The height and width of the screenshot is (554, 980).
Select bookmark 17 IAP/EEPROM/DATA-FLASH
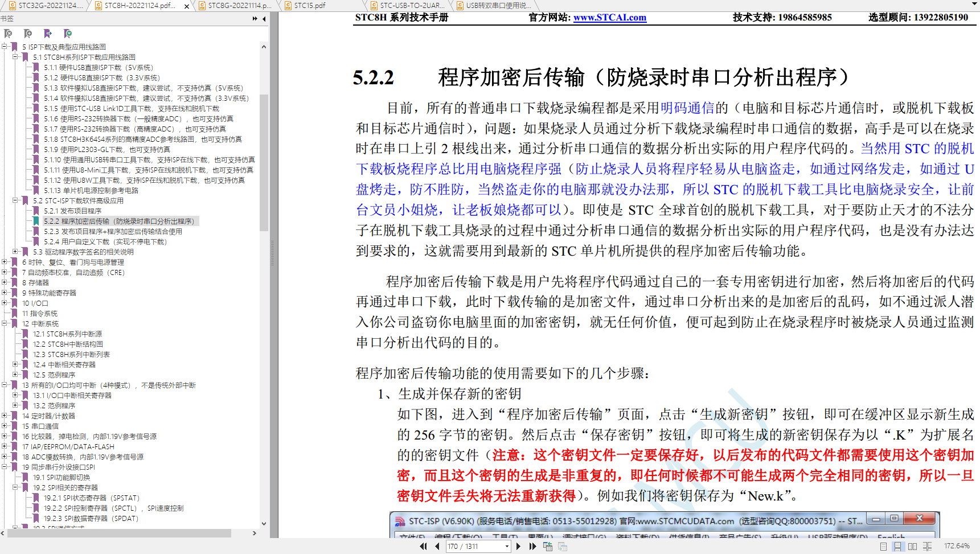tap(68, 446)
